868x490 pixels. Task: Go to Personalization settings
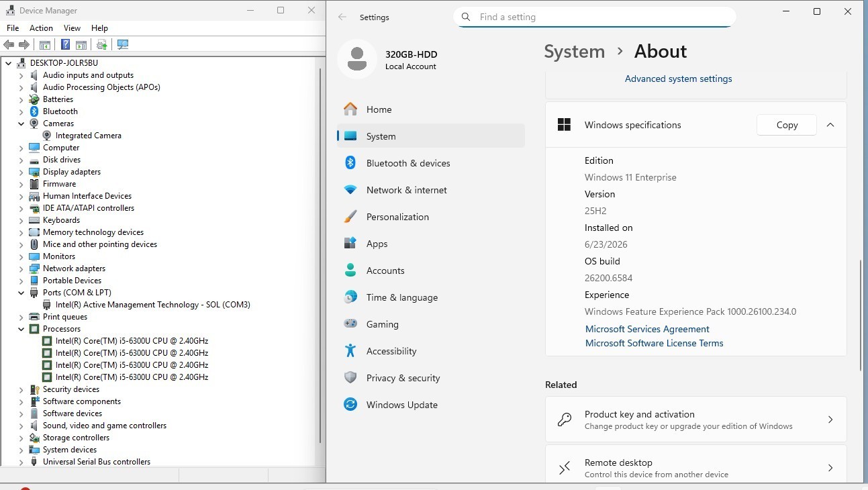click(x=431, y=217)
